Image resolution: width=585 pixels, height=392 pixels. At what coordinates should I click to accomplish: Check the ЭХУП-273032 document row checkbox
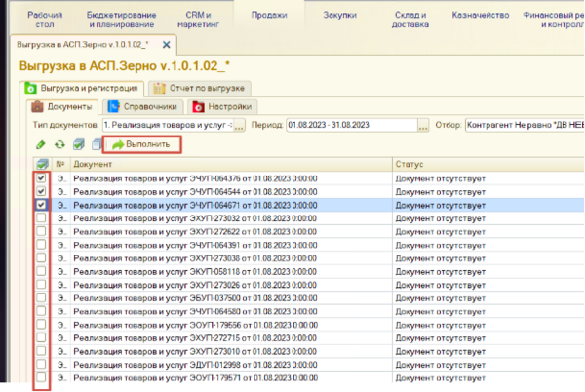(40, 219)
